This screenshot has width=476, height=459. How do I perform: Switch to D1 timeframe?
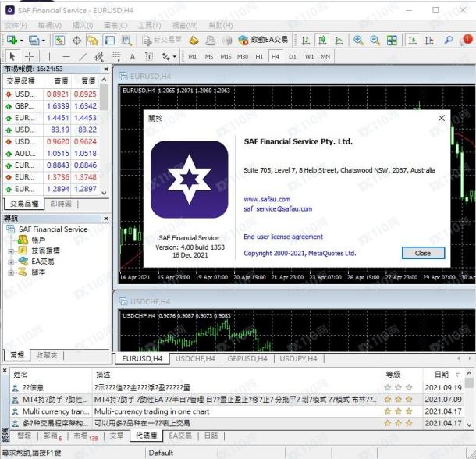coord(292,56)
